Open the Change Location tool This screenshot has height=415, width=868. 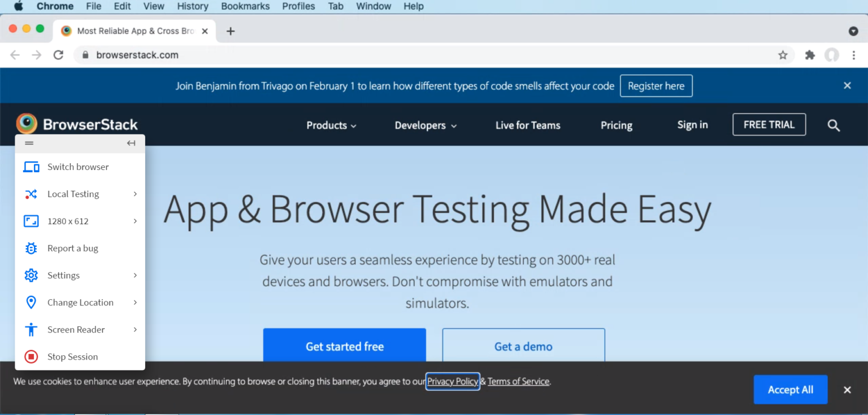pos(80,302)
